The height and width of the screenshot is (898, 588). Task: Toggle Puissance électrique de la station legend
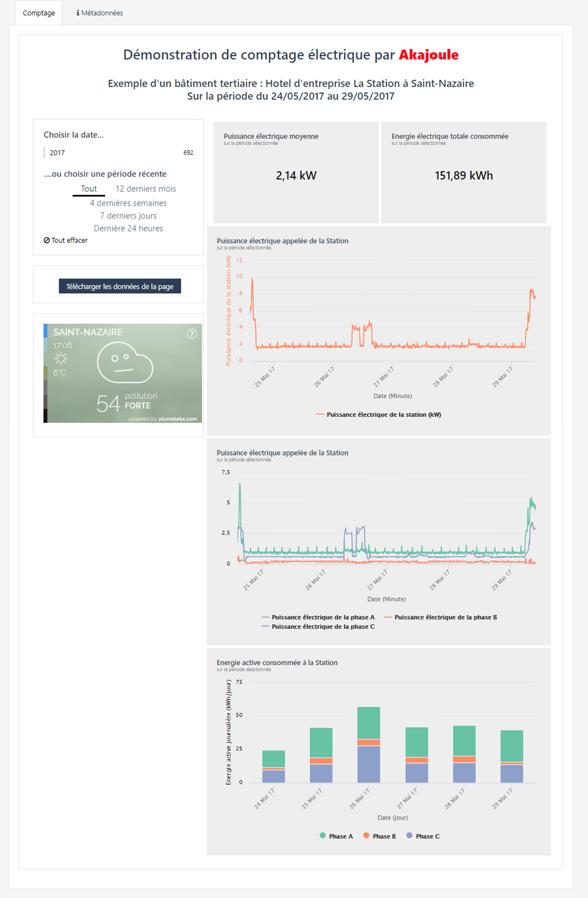[379, 415]
